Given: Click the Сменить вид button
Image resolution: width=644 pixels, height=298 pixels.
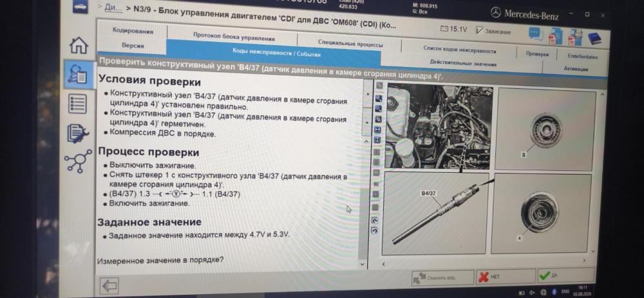Looking at the screenshot, I should [x=443, y=277].
